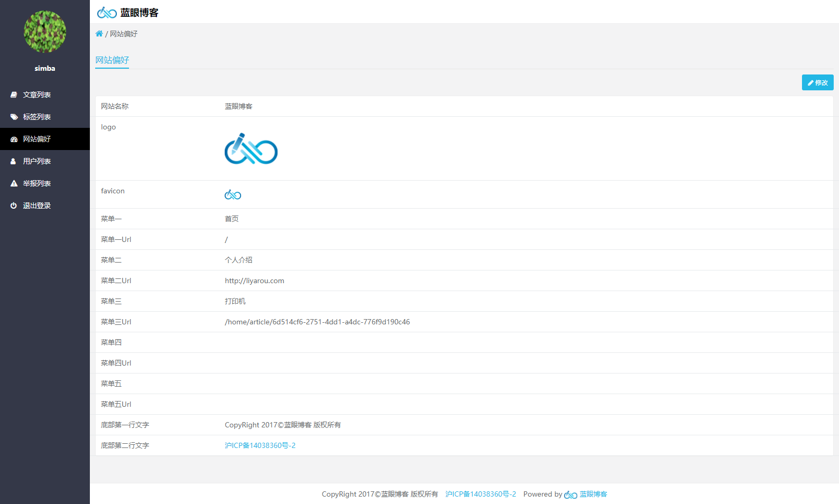Click the home icon in the breadcrumb
This screenshot has width=839, height=504.
pyautogui.click(x=99, y=33)
